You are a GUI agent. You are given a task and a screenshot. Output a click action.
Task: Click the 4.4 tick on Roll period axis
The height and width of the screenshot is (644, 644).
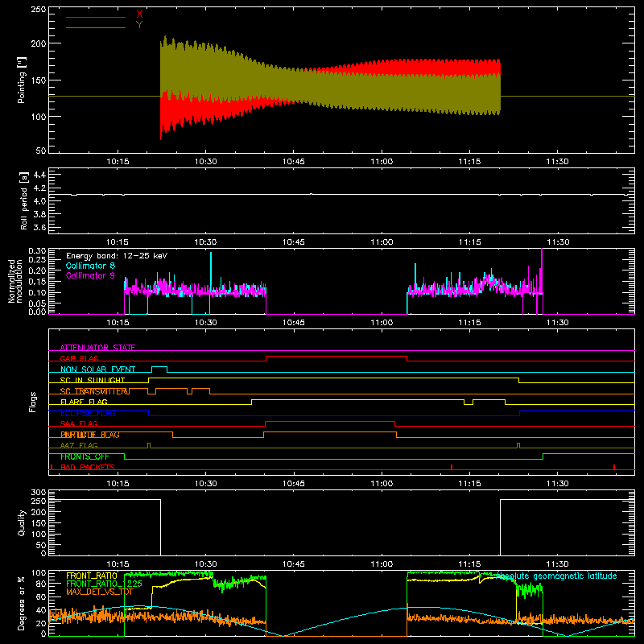point(39,175)
